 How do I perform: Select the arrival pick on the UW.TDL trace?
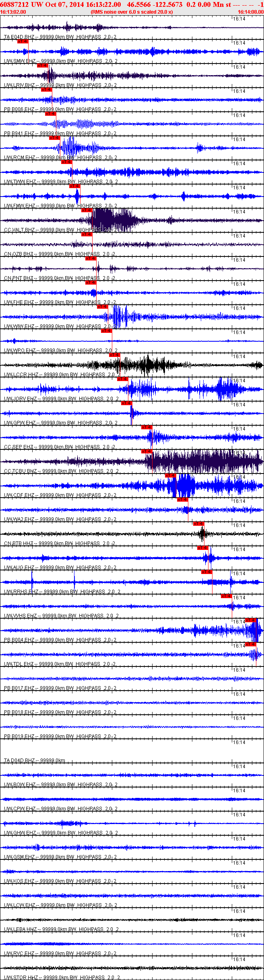coord(250,644)
